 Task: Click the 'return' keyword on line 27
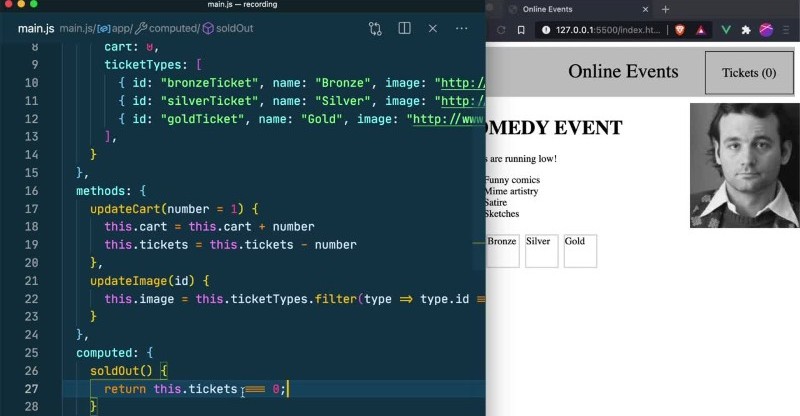(125, 389)
